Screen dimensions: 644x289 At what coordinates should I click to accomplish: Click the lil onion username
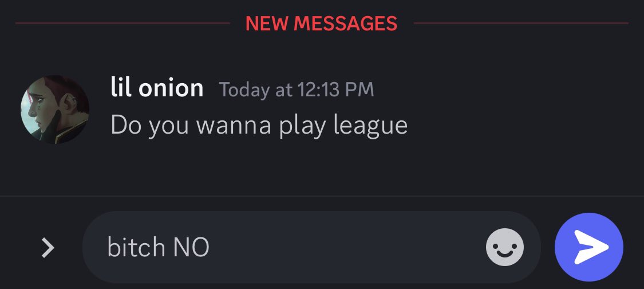point(157,88)
